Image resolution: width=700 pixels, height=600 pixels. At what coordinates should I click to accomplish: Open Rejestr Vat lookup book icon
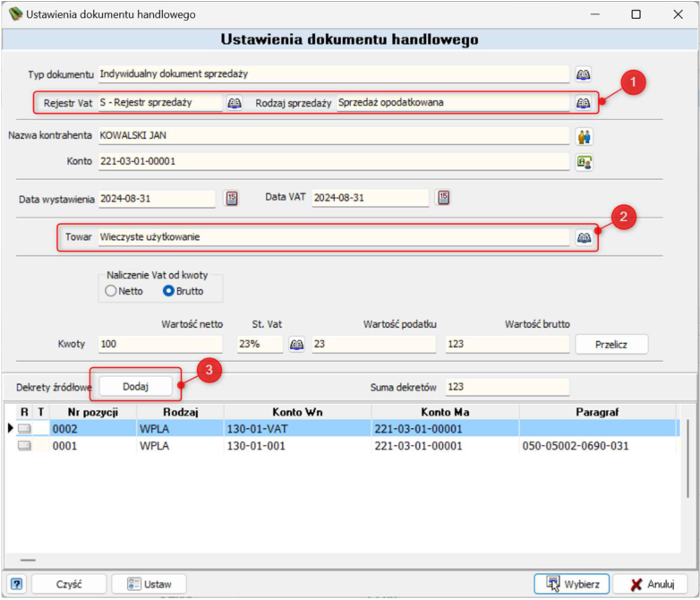[235, 103]
